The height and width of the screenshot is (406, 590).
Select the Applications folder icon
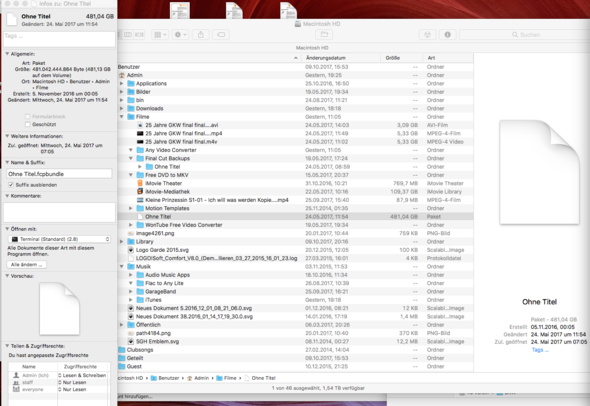131,84
